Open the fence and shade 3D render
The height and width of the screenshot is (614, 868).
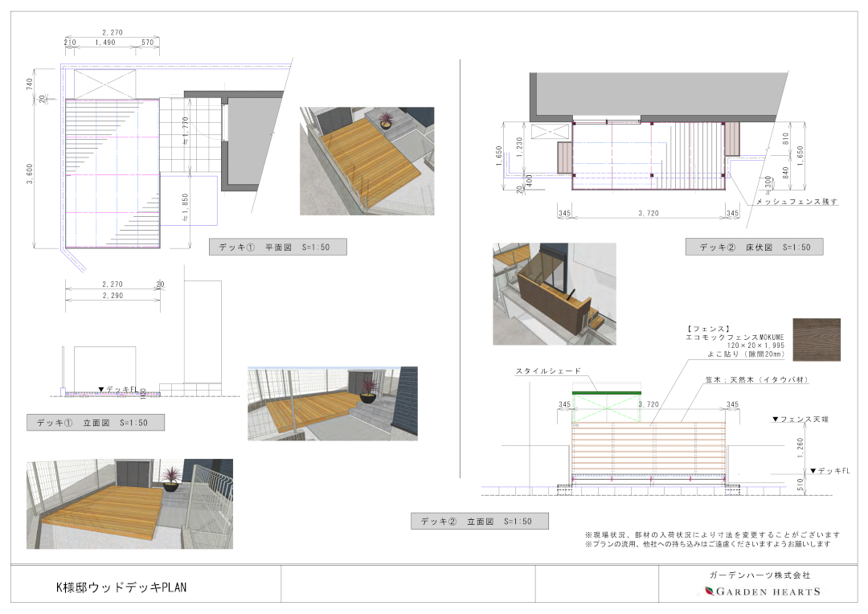tap(554, 294)
